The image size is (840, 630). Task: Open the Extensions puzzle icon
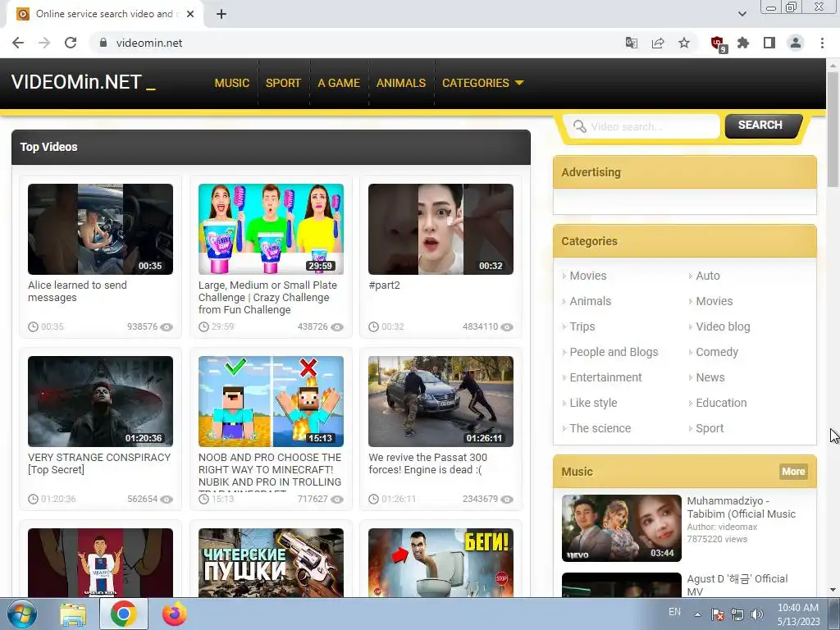click(x=743, y=43)
